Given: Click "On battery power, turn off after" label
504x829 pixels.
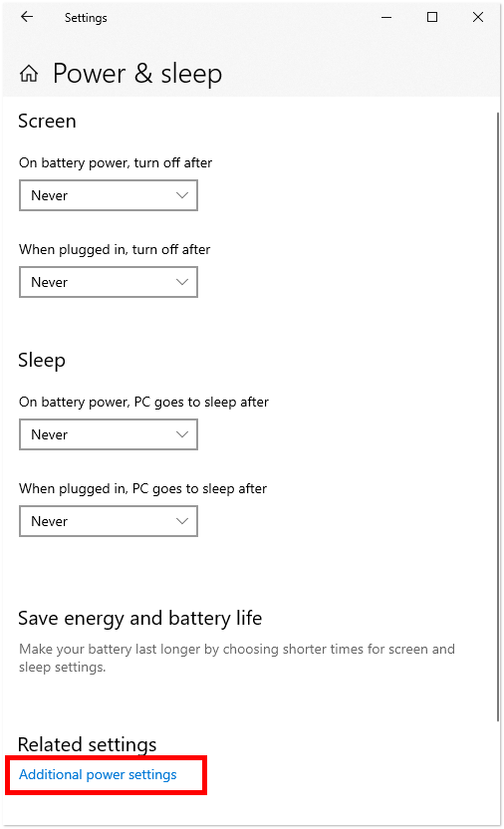Looking at the screenshot, I should tap(116, 162).
